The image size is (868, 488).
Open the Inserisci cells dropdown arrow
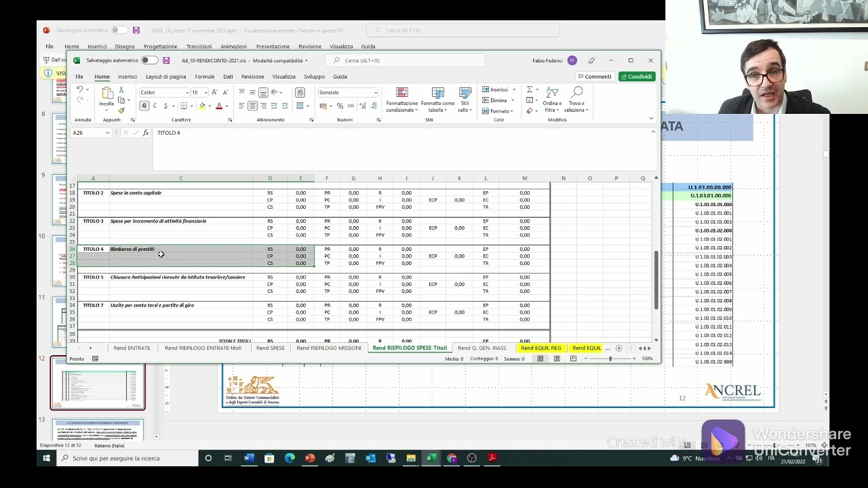click(513, 89)
